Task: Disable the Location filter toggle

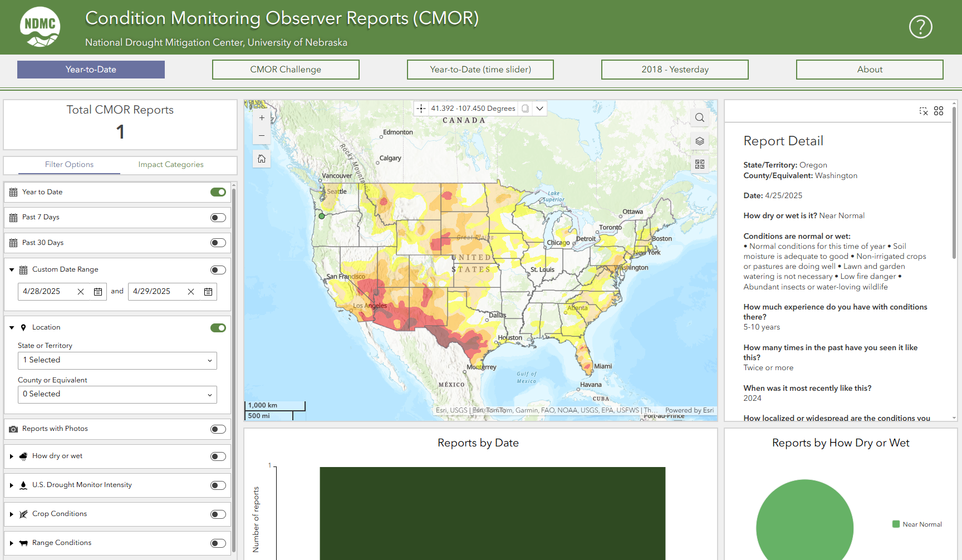Action: point(218,328)
